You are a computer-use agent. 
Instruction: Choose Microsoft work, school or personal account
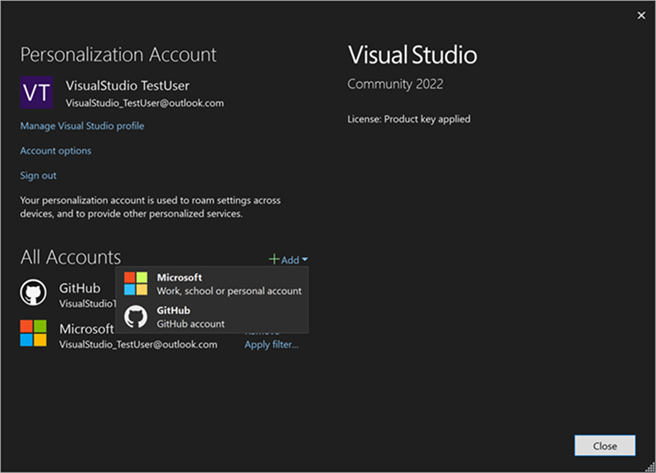(228, 284)
